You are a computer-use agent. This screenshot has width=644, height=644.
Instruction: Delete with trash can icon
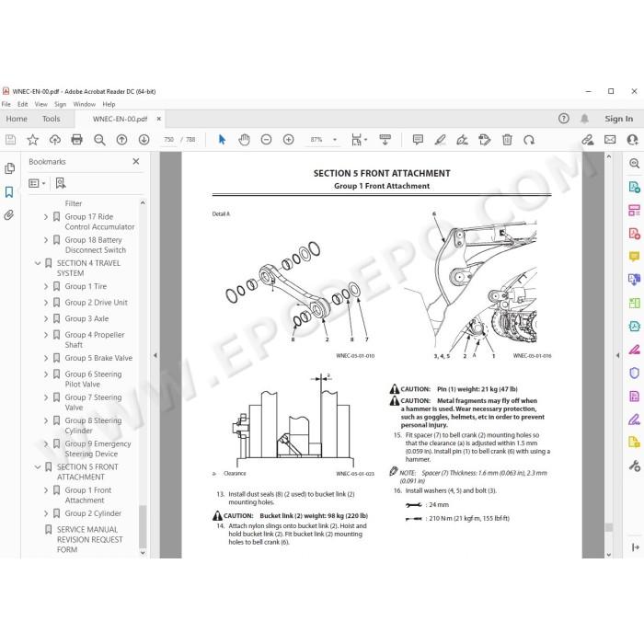pyautogui.click(x=507, y=140)
